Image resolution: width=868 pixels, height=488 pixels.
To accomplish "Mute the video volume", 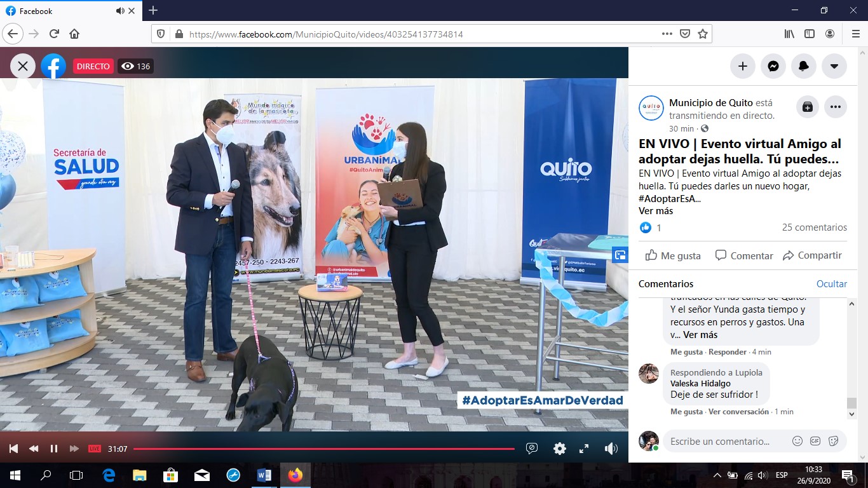I will pyautogui.click(x=611, y=449).
